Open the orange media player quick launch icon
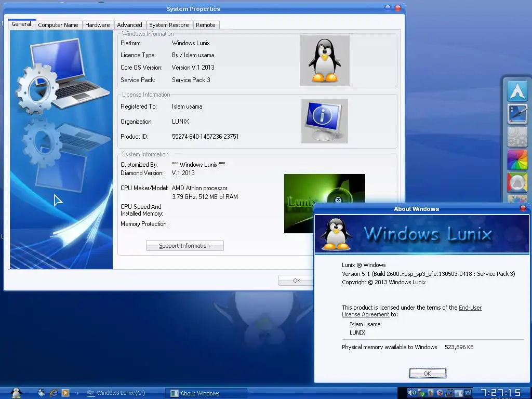Screen dimensions: 532x399 65,393
